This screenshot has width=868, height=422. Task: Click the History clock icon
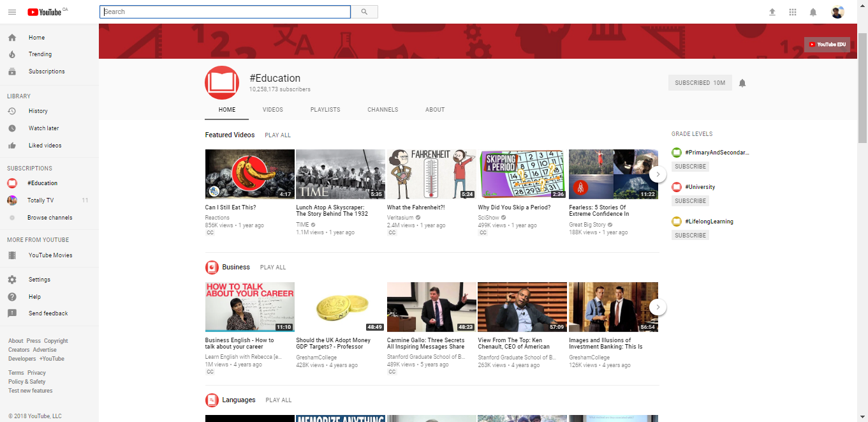12,111
